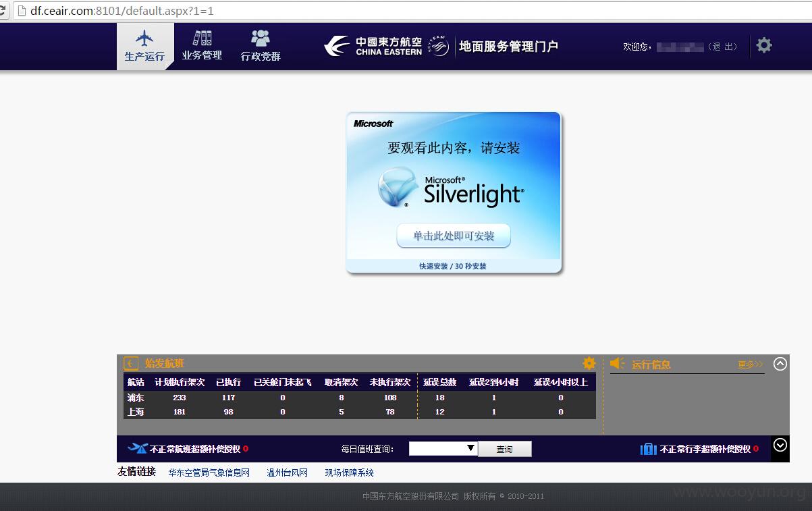812x511 pixels.
Task: Click back arrow icon next to 始发航班
Action: coord(131,364)
